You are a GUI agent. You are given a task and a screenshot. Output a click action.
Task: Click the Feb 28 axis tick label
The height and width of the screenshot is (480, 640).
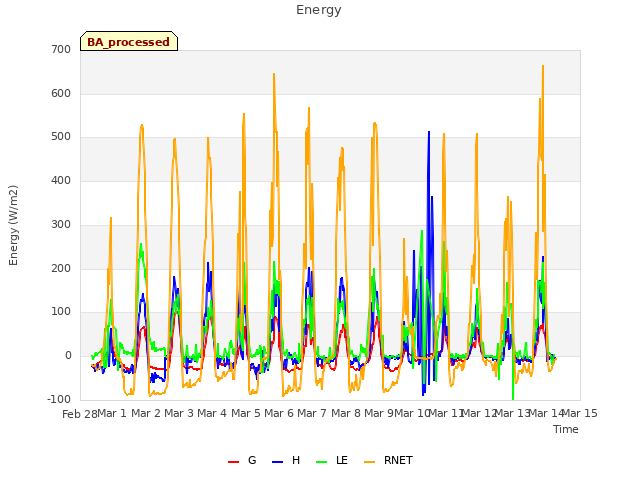tap(80, 414)
